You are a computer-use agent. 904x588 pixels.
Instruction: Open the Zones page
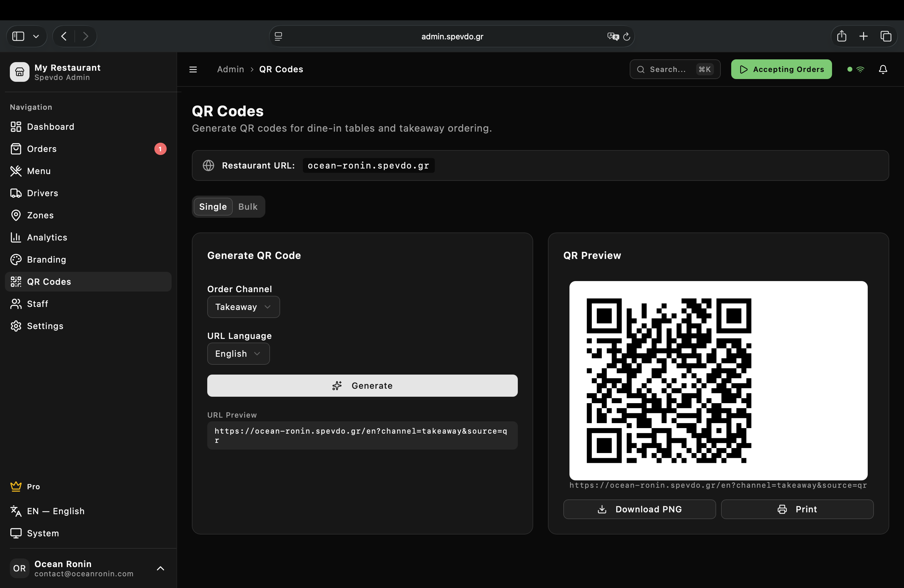[x=40, y=215]
